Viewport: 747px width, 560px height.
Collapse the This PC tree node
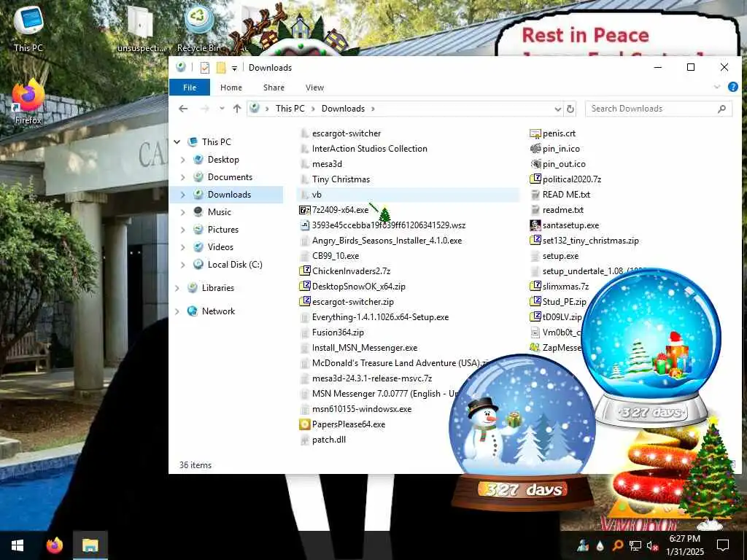pyautogui.click(x=177, y=142)
